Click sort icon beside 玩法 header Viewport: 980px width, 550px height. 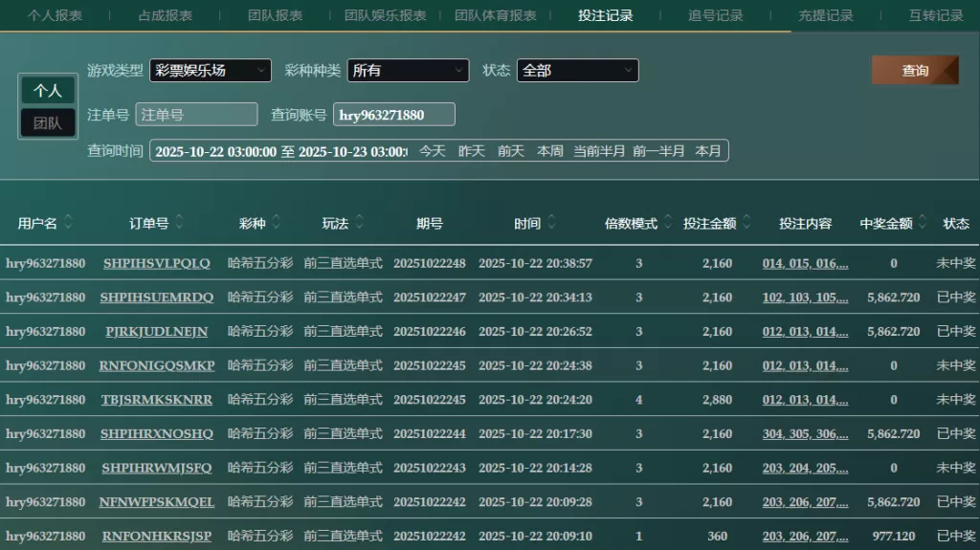(x=358, y=223)
